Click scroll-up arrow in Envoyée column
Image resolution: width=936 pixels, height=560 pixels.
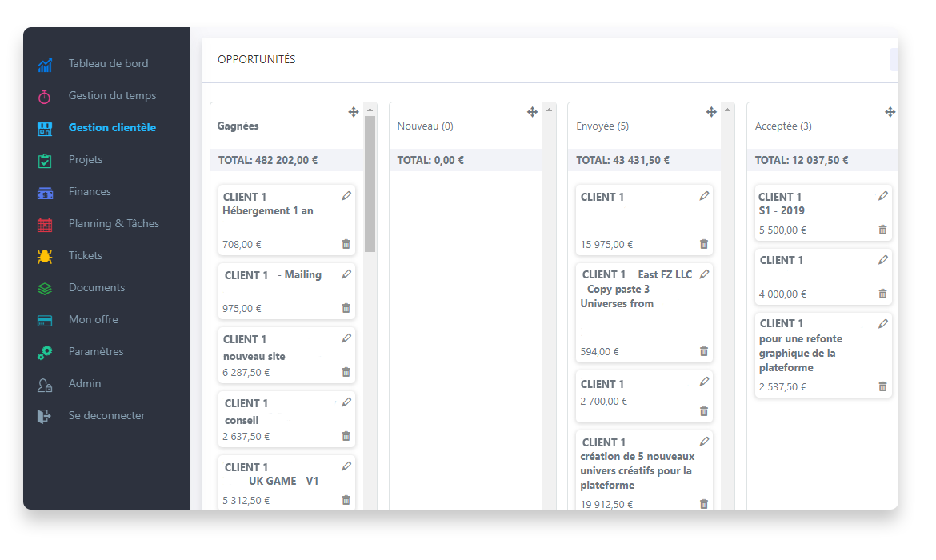point(728,110)
